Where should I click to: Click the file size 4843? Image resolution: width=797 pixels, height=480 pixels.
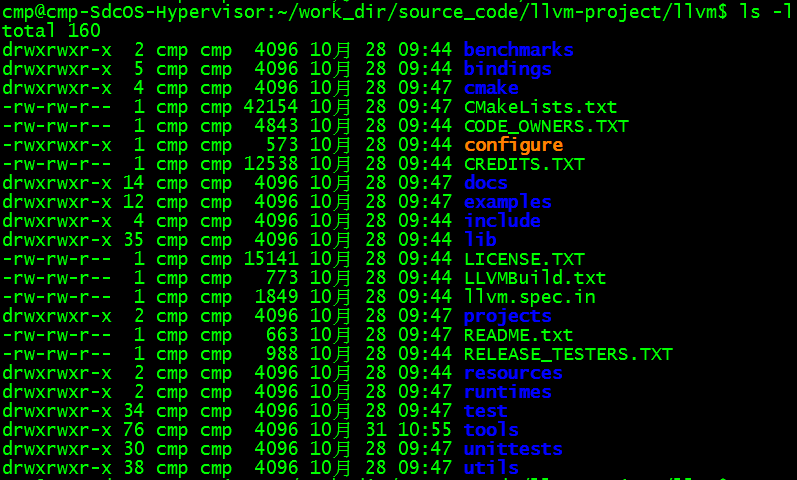click(x=277, y=126)
